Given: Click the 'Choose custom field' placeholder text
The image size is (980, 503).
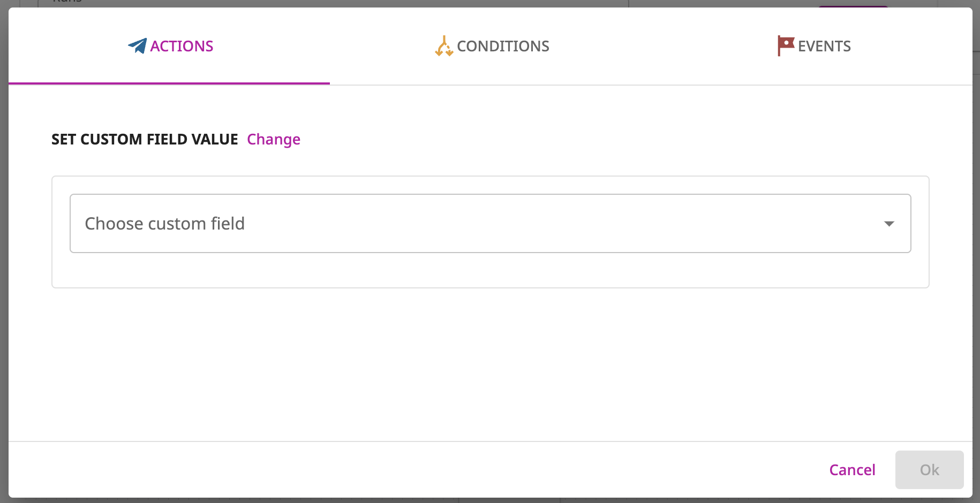Looking at the screenshot, I should pos(165,223).
